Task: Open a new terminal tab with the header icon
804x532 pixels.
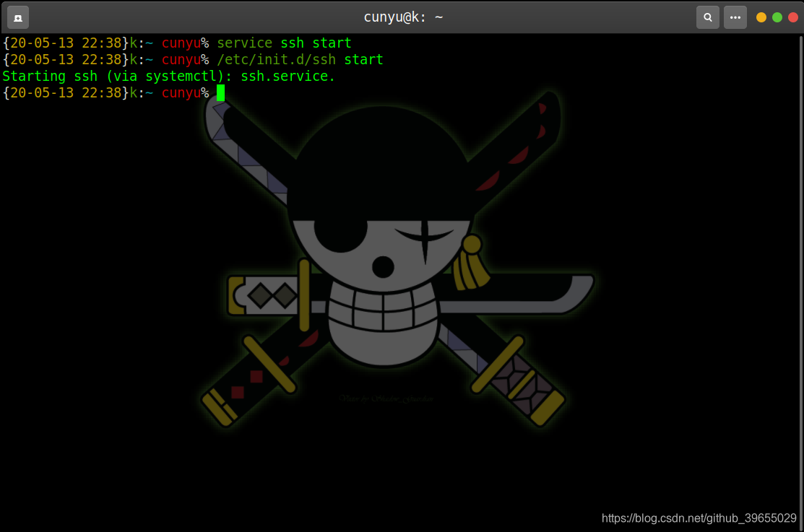Action: [x=18, y=17]
